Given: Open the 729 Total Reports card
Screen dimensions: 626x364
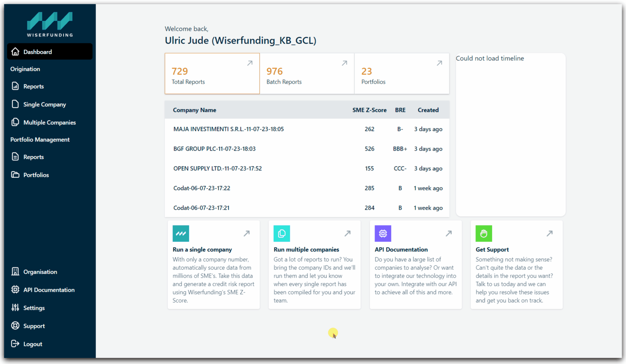Looking at the screenshot, I should click(212, 74).
